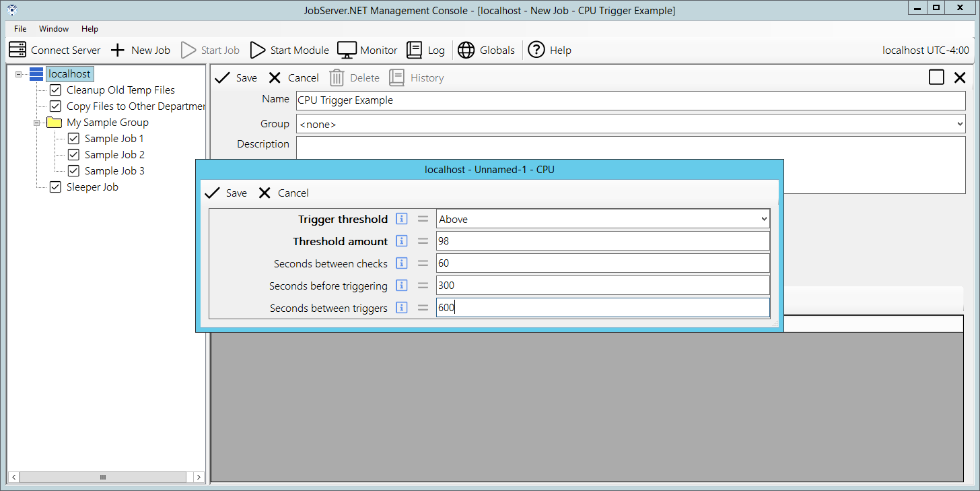Click the Connect Server toolbar icon
Screen dimensions: 980x491
pyautogui.click(x=17, y=50)
